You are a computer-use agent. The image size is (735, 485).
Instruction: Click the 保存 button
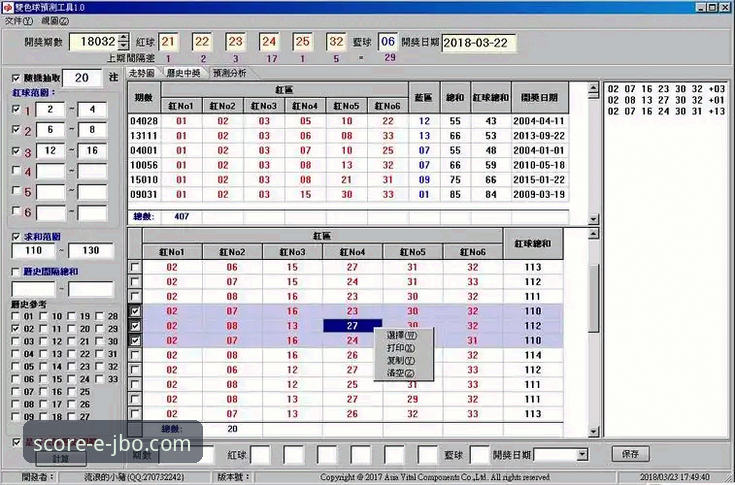click(x=630, y=454)
